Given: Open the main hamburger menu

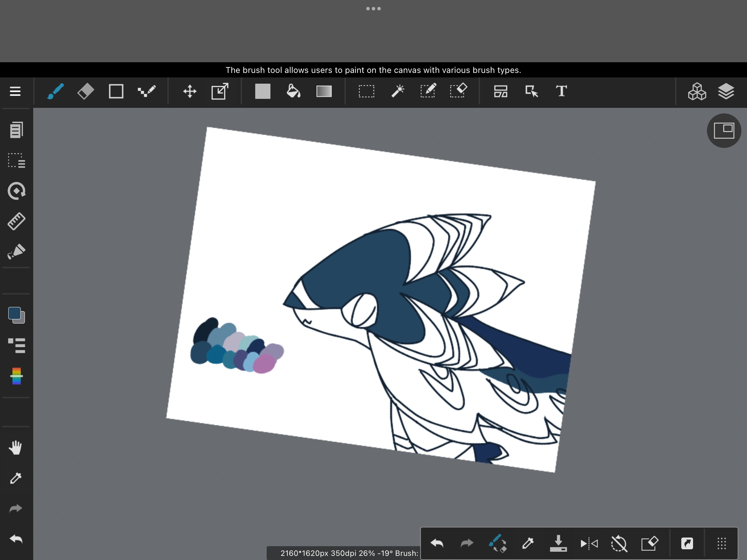Looking at the screenshot, I should 15,92.
